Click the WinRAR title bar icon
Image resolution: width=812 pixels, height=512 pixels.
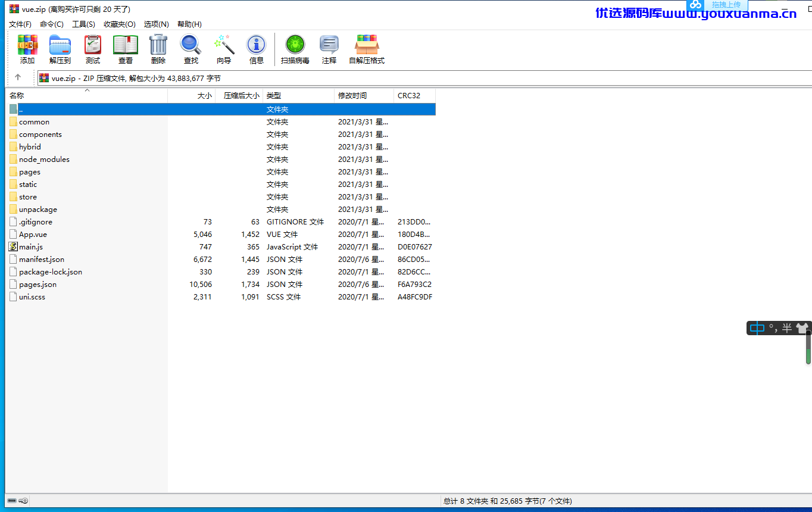coord(14,9)
